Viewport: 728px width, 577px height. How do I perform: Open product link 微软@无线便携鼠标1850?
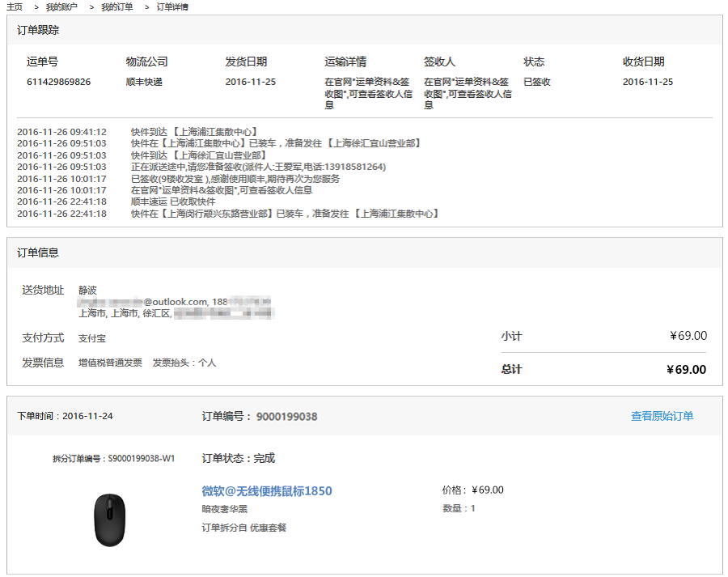tap(266, 491)
